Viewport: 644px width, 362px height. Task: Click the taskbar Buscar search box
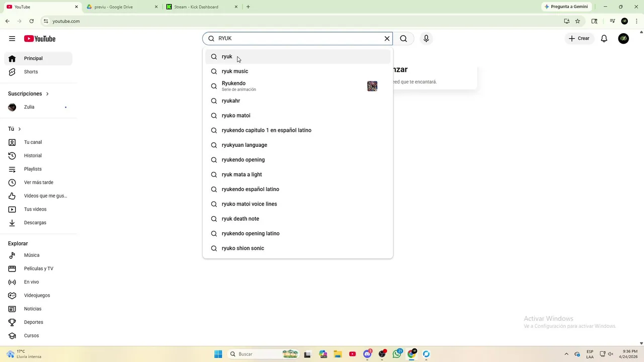coord(263,354)
